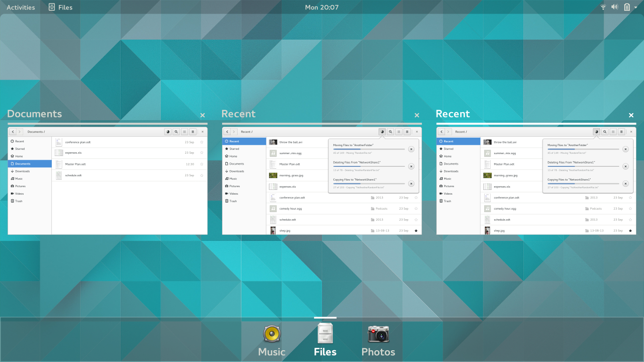This screenshot has height=362, width=644.
Task: Toggle operations popover in middle Recent window
Action: tap(382, 132)
